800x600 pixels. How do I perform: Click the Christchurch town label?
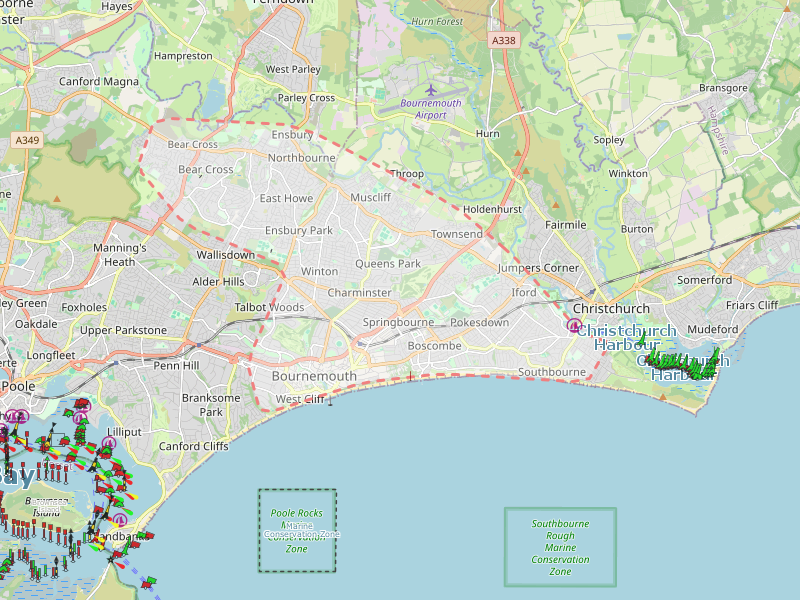(611, 308)
